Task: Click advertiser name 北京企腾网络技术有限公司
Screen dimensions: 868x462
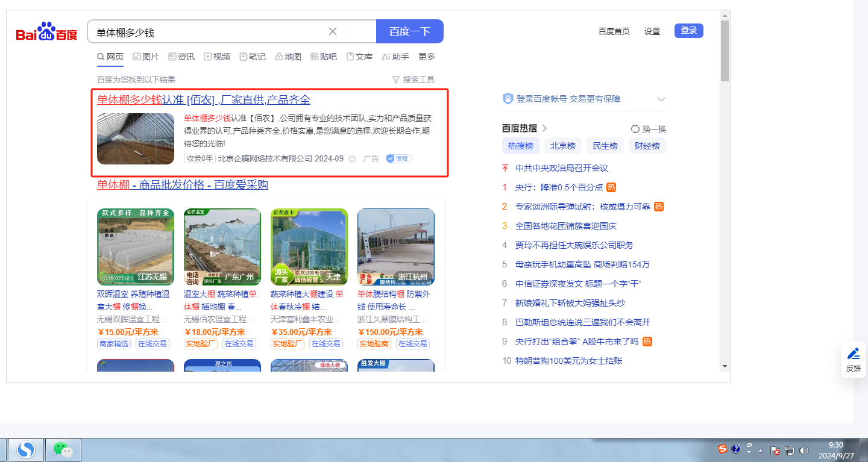Action: [x=265, y=158]
